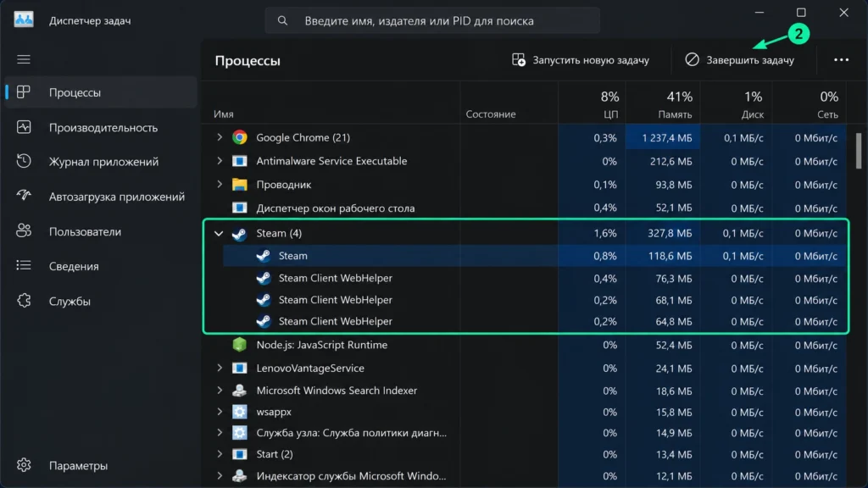Expand the Google Chrome (21) group
The height and width of the screenshot is (488, 868).
[x=220, y=137]
